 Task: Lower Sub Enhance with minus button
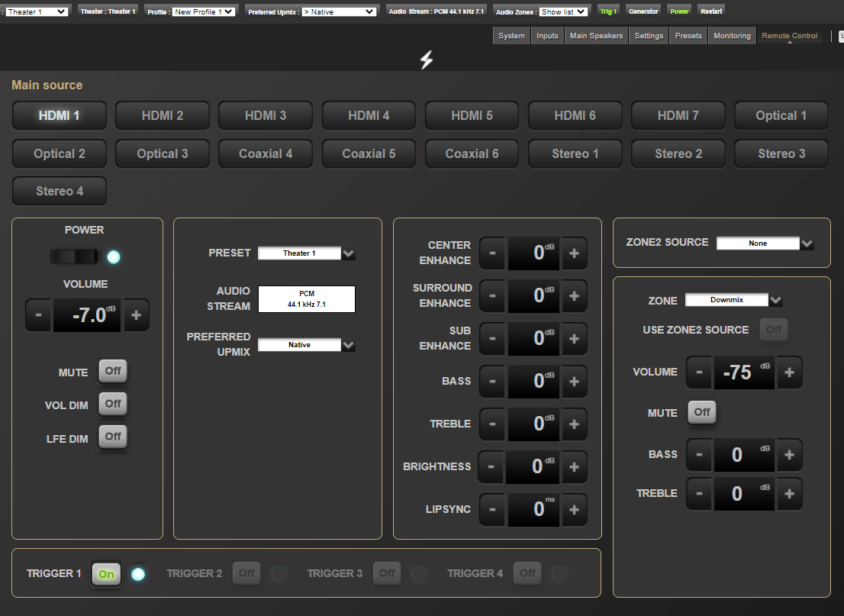pos(493,338)
